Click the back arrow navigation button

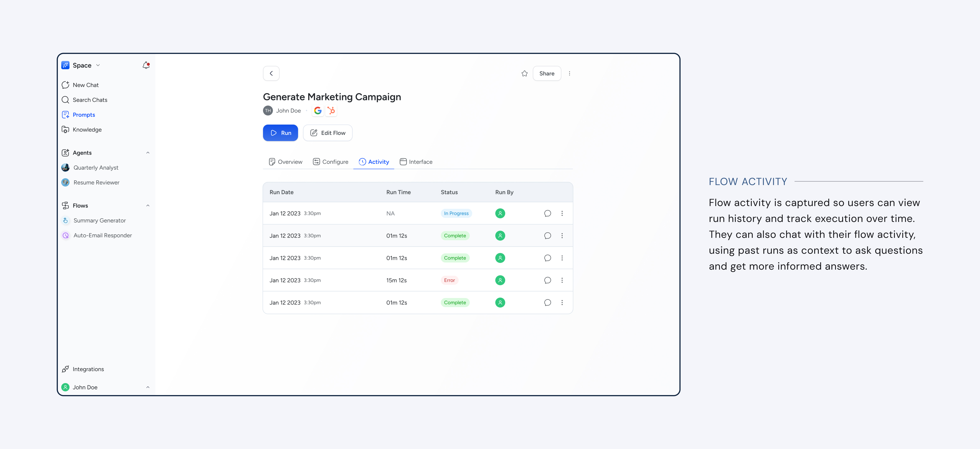tap(271, 73)
